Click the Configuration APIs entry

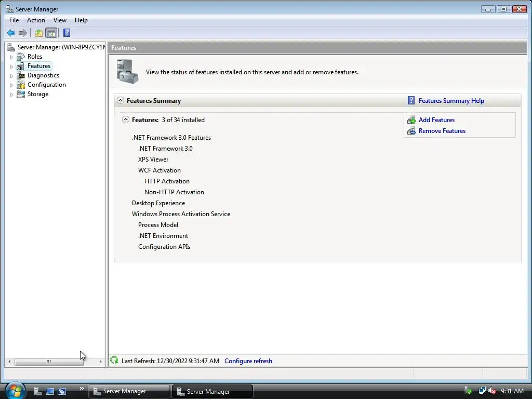[164, 247]
